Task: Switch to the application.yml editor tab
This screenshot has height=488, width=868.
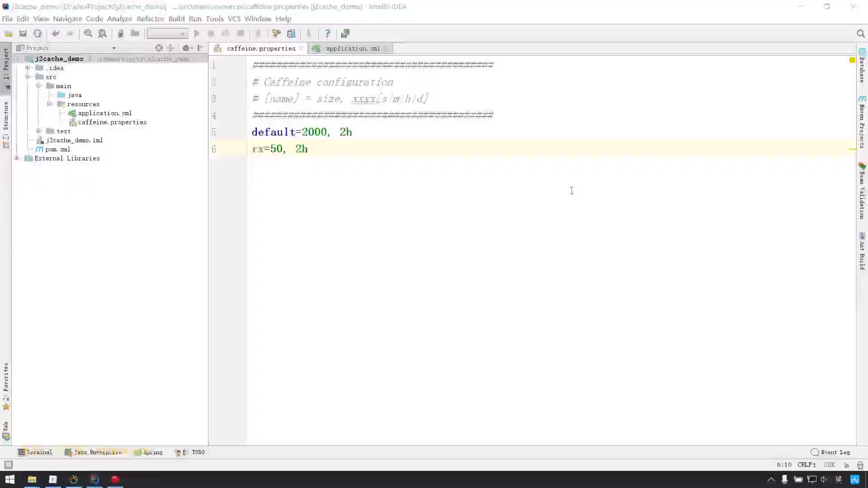Action: click(353, 48)
